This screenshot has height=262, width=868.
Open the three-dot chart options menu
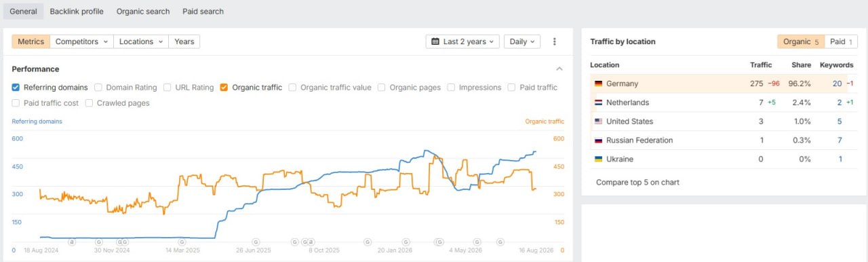coord(554,41)
